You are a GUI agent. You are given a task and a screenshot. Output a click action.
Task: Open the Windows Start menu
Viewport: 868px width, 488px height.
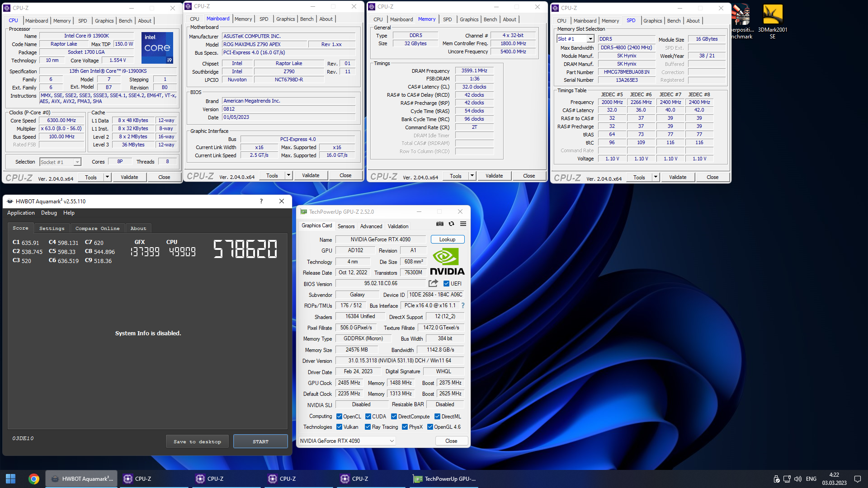11,479
